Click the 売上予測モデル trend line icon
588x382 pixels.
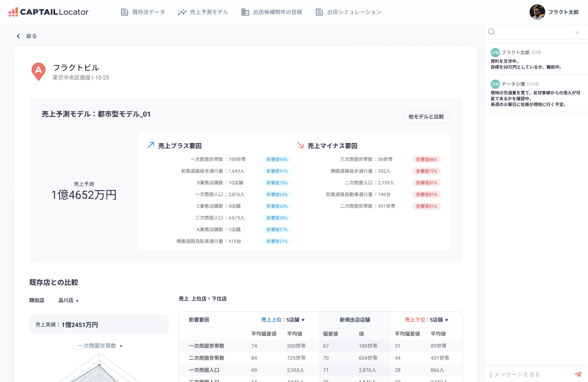pyautogui.click(x=182, y=12)
